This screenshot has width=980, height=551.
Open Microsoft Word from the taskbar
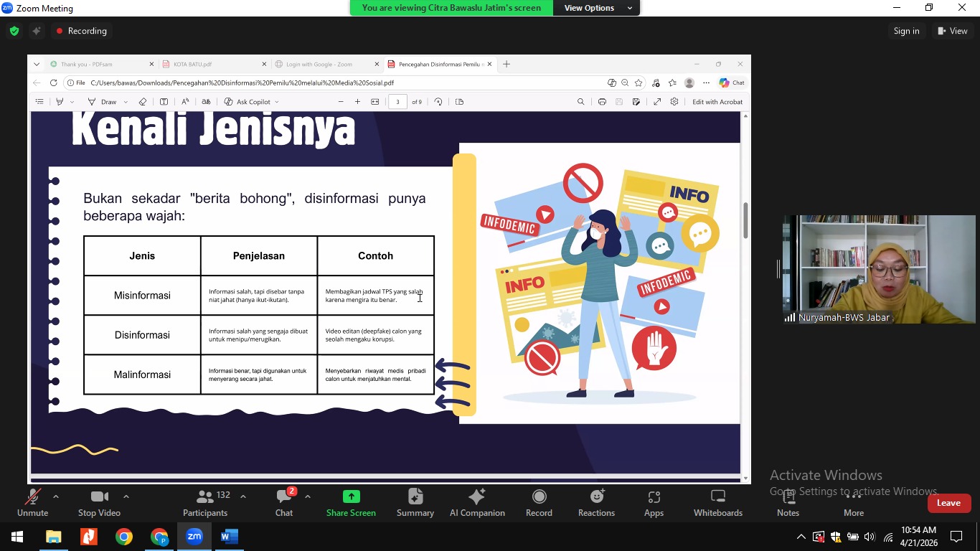pyautogui.click(x=230, y=537)
